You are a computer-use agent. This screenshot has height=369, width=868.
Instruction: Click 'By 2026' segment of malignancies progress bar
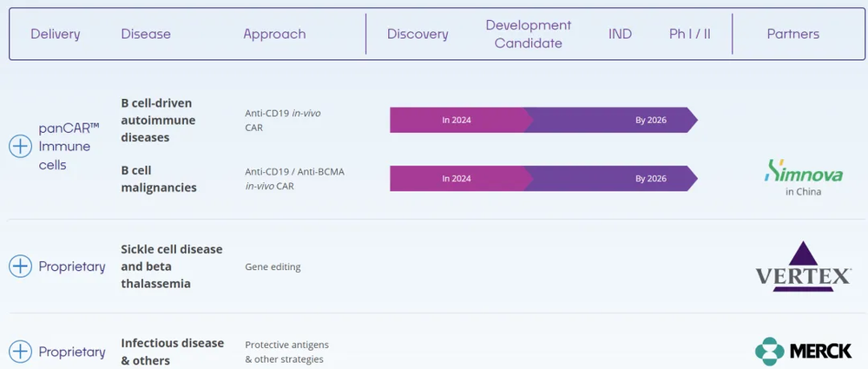tap(650, 179)
